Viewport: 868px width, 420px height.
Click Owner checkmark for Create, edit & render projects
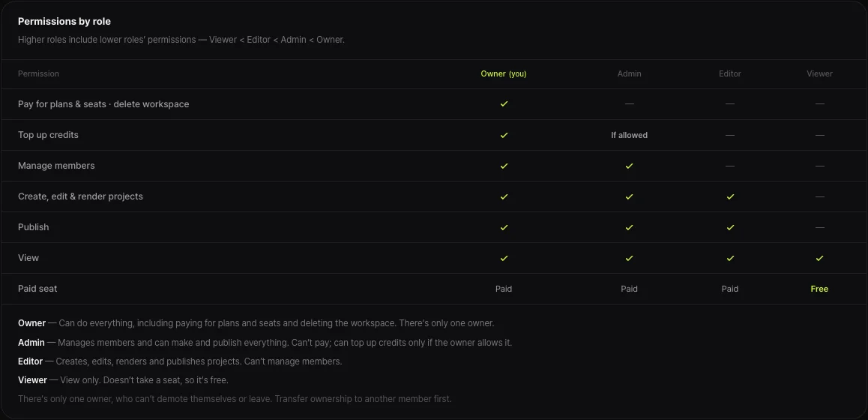click(504, 196)
